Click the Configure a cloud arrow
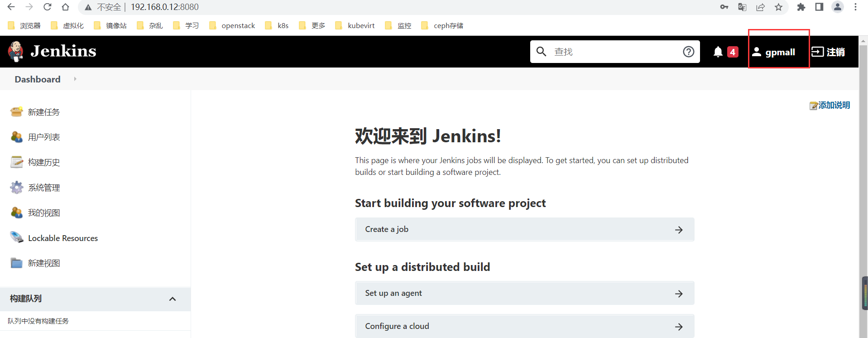868x338 pixels. [x=679, y=327]
